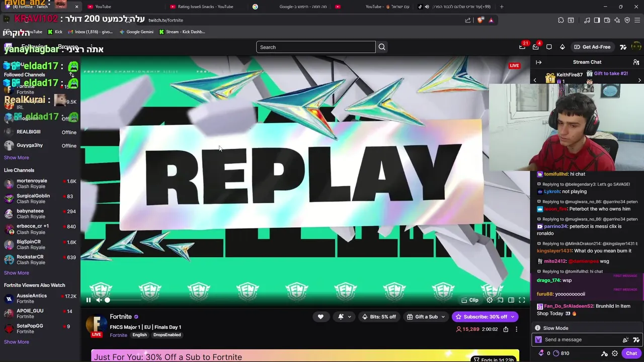Open the SurgicalGoblin channel
The height and width of the screenshot is (362, 644).
coord(40,199)
